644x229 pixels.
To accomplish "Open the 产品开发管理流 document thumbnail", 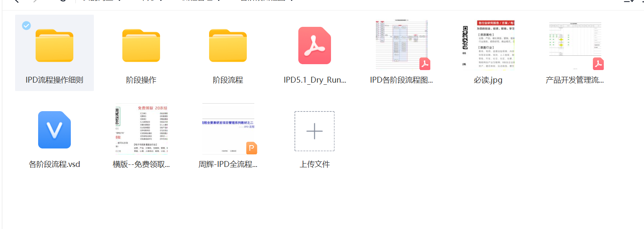I will click(574, 44).
